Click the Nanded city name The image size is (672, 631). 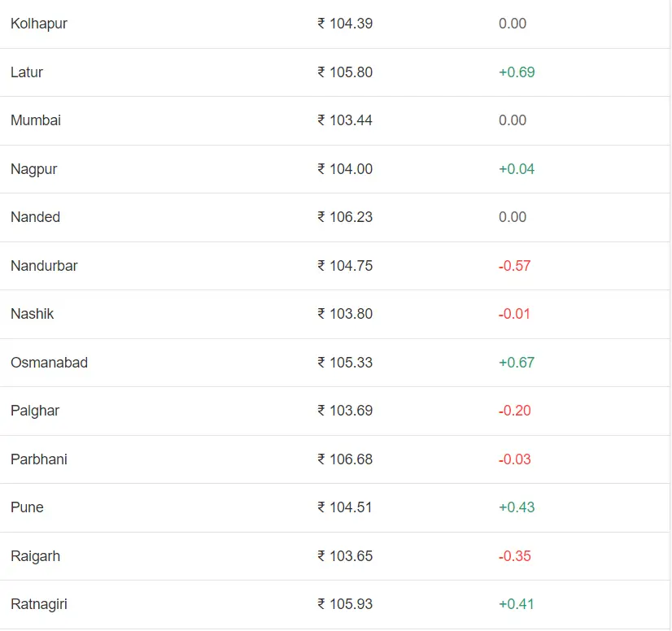click(35, 217)
